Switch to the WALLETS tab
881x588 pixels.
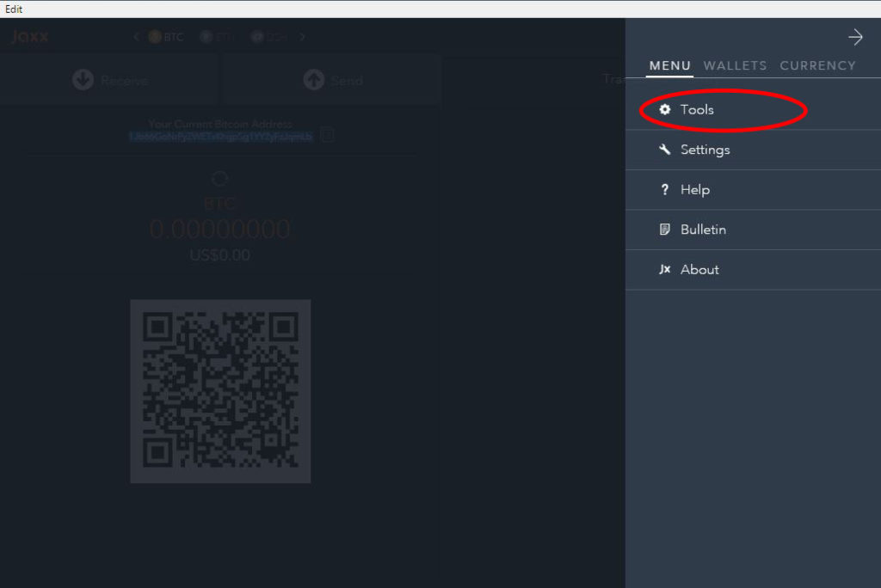735,65
